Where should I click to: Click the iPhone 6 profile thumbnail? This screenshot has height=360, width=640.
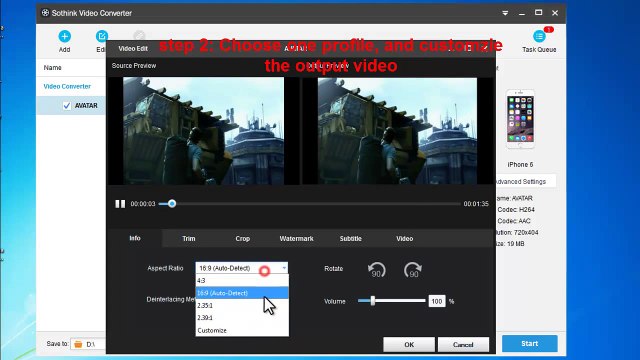(520, 119)
